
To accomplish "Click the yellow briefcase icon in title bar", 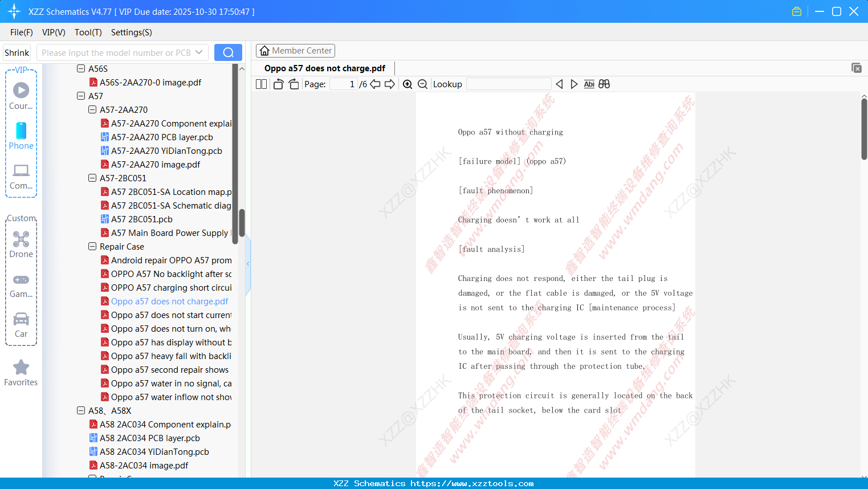I will (x=797, y=11).
